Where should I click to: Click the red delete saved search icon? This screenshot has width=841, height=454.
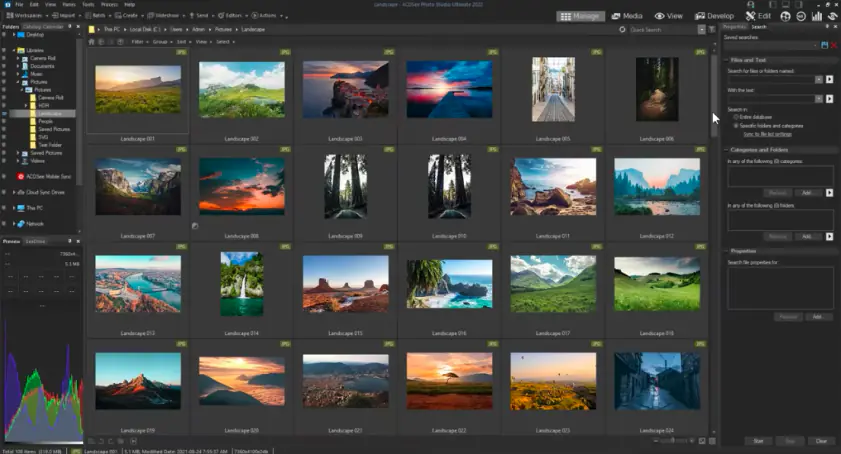click(x=833, y=46)
